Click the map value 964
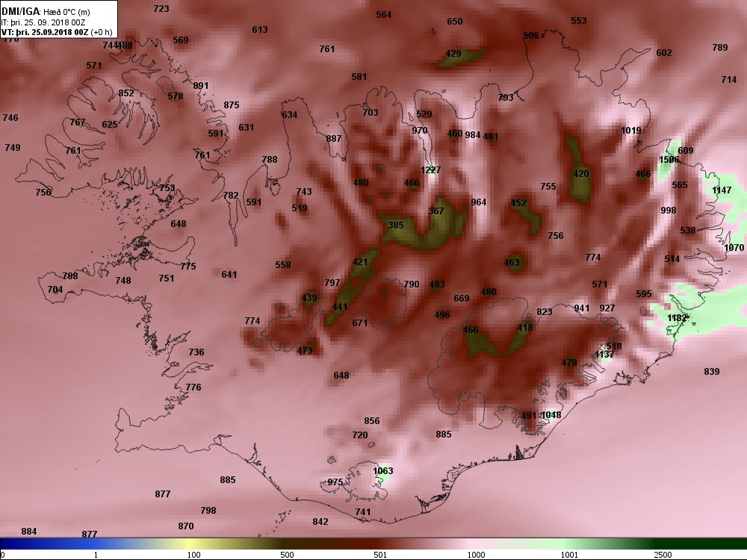Image resolution: width=747 pixels, height=560 pixels. [478, 202]
